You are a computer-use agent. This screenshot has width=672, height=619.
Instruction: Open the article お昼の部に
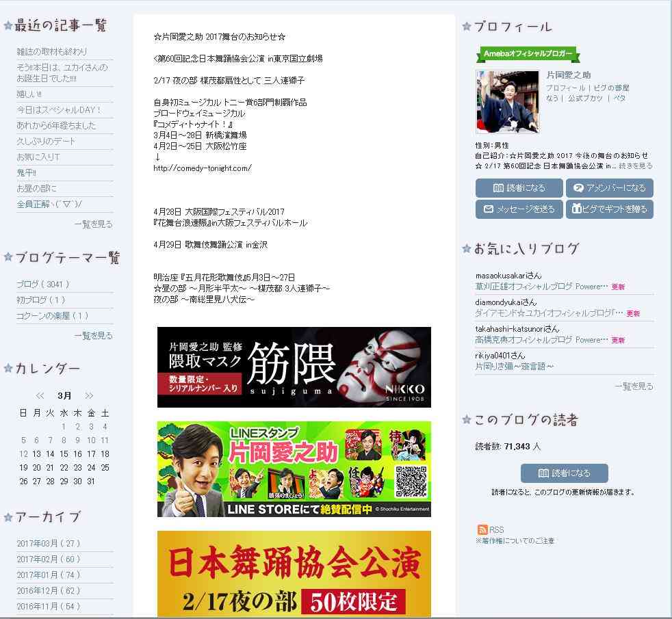click(36, 189)
